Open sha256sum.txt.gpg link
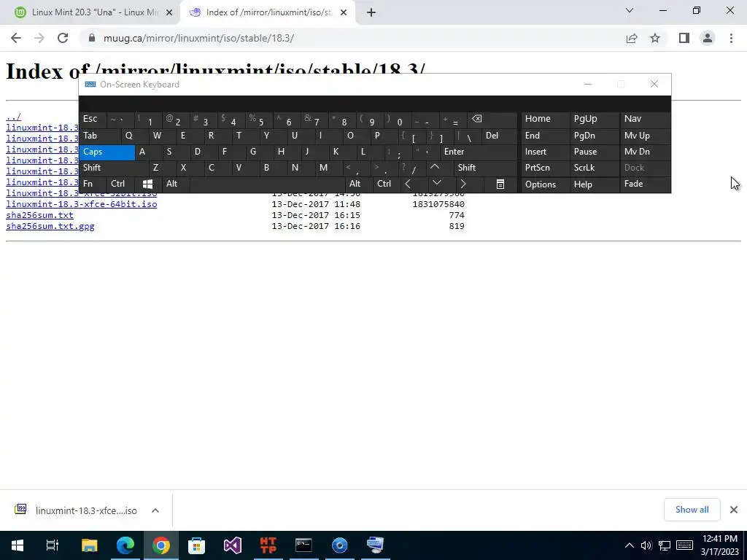Screen dimensions: 747x560 pyautogui.click(x=50, y=226)
